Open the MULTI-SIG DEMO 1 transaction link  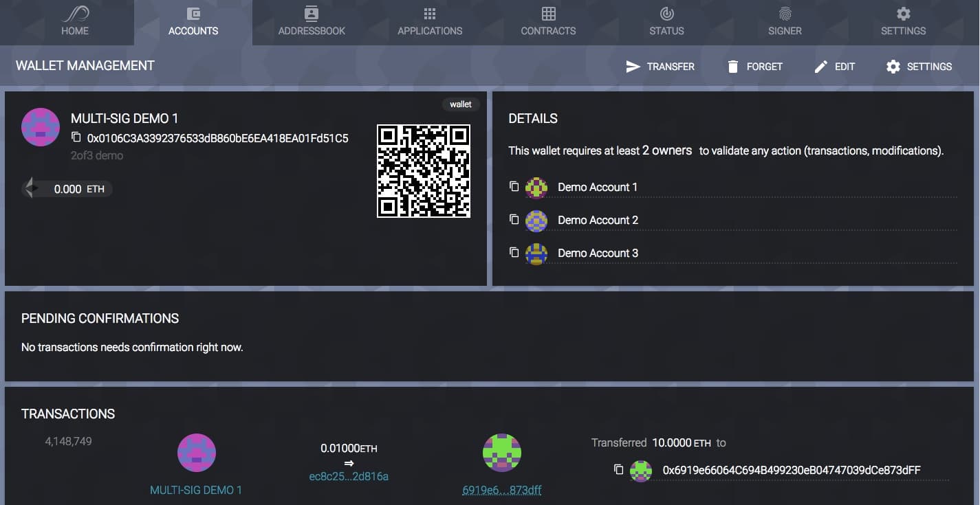coord(197,489)
